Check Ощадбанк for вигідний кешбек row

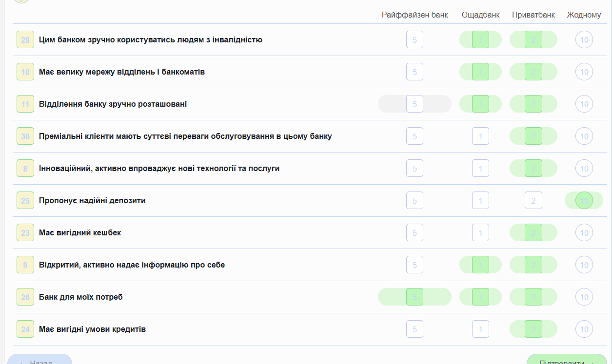pyautogui.click(x=480, y=232)
